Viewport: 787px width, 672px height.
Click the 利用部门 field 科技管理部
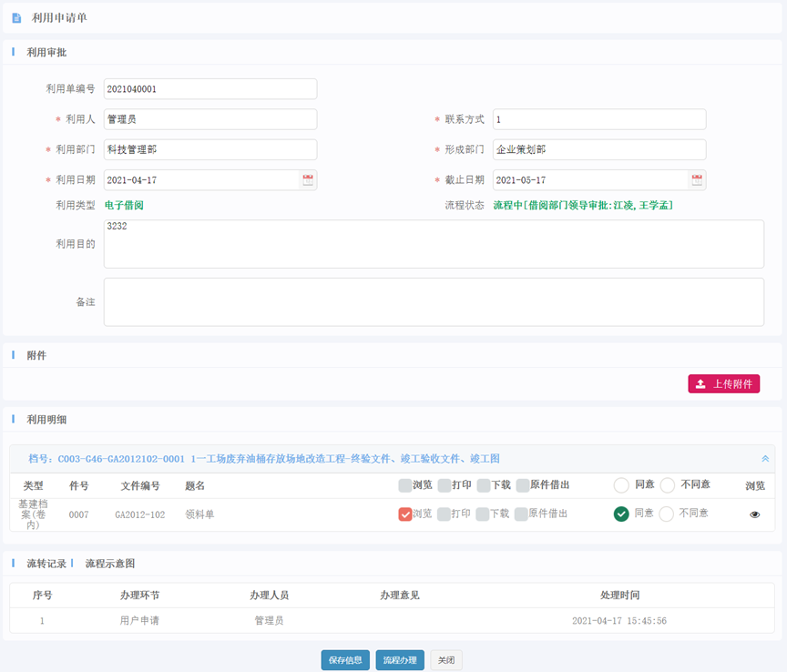pos(210,149)
